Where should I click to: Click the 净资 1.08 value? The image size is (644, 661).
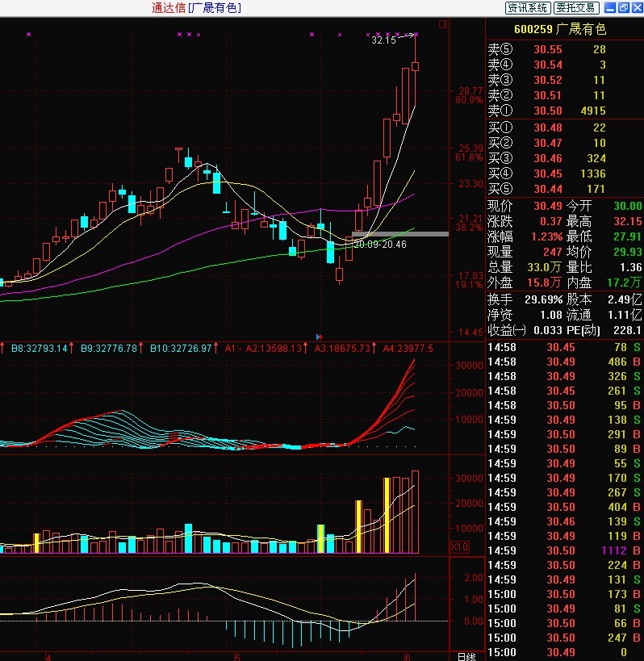pos(551,315)
